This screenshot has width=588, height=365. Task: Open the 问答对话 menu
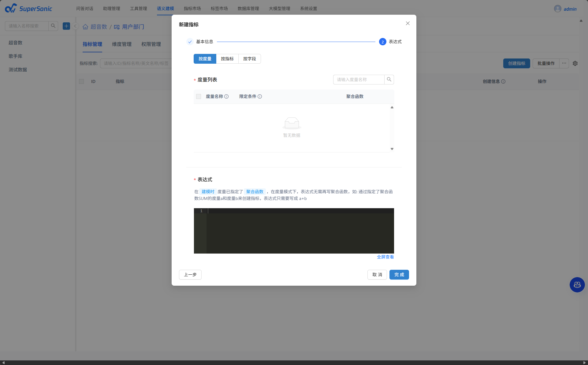pos(85,9)
